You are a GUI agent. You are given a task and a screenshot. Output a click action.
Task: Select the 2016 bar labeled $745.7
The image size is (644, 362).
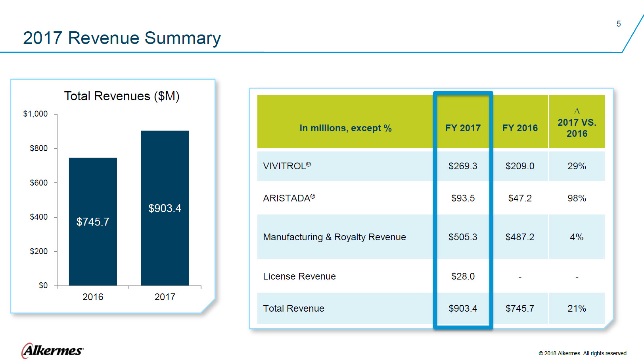pos(93,222)
